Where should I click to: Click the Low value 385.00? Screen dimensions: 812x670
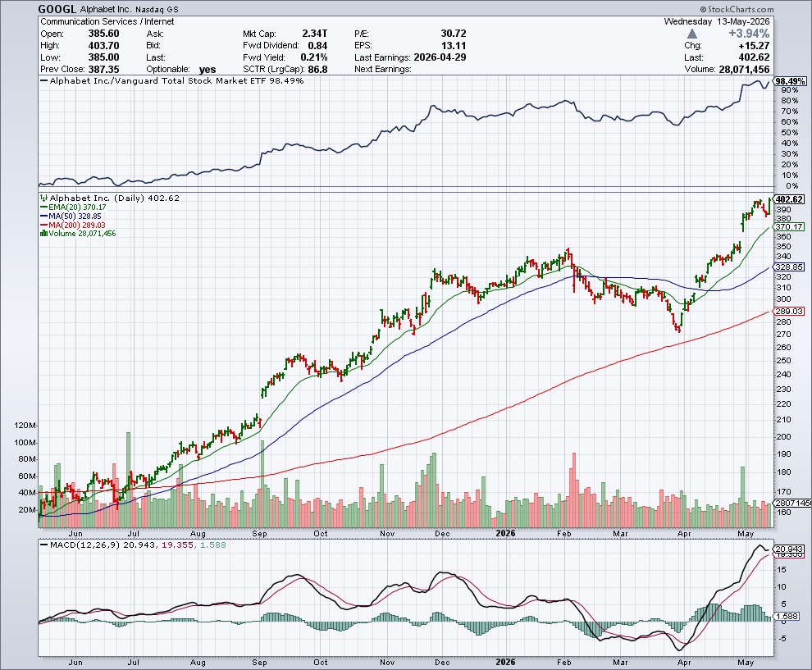(x=103, y=57)
